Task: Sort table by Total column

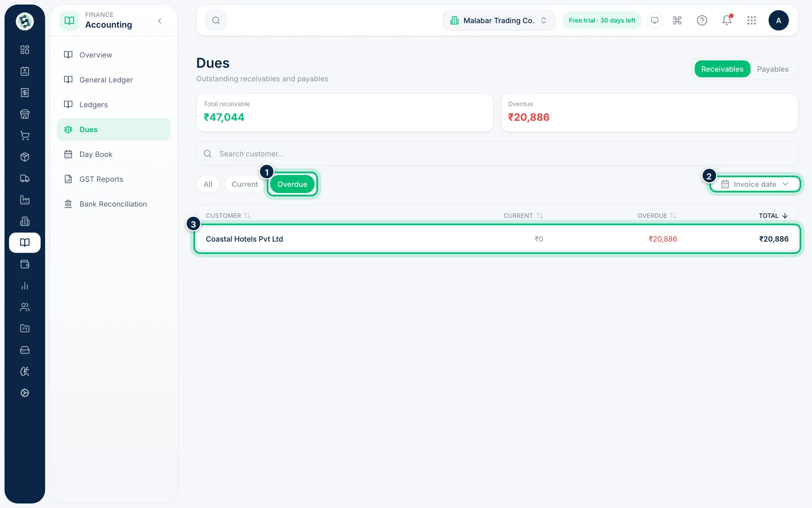Action: (773, 215)
